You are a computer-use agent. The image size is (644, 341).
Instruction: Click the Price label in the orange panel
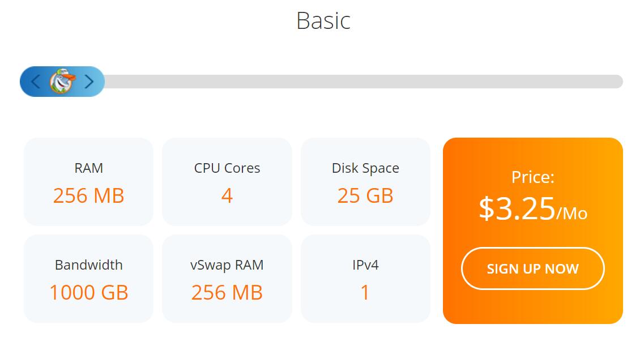click(532, 177)
